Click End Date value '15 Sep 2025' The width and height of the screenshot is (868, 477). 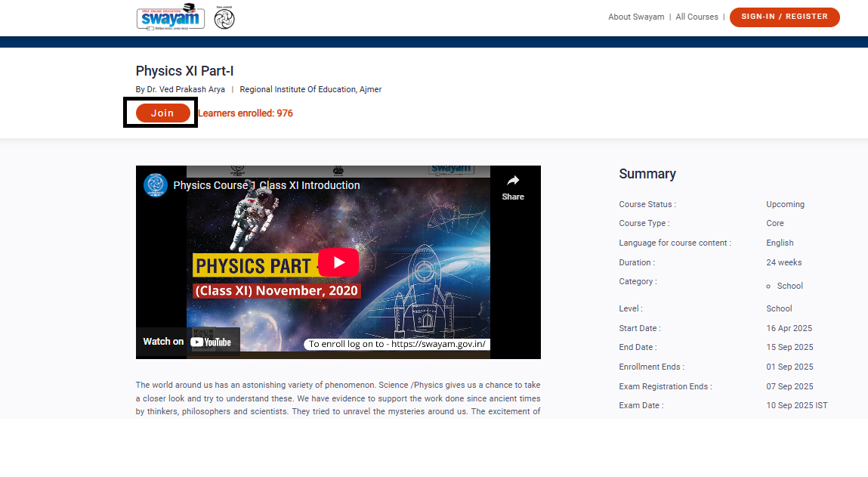tap(789, 348)
